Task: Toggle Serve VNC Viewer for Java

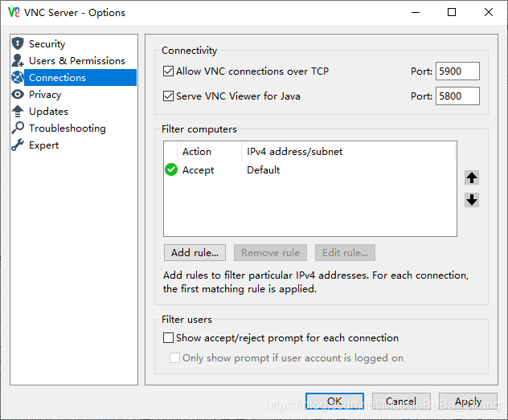Action: (x=168, y=96)
